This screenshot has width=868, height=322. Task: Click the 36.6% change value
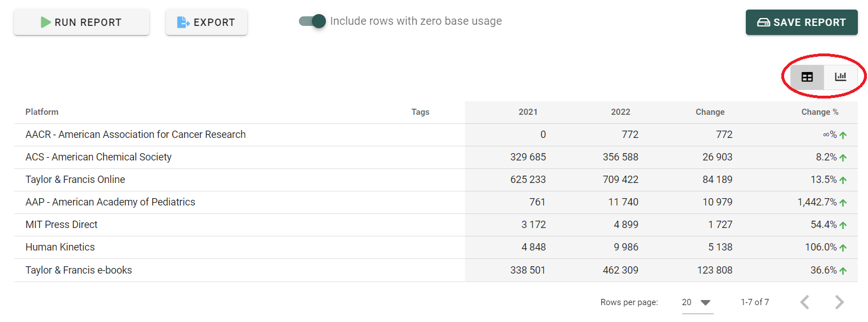[824, 270]
